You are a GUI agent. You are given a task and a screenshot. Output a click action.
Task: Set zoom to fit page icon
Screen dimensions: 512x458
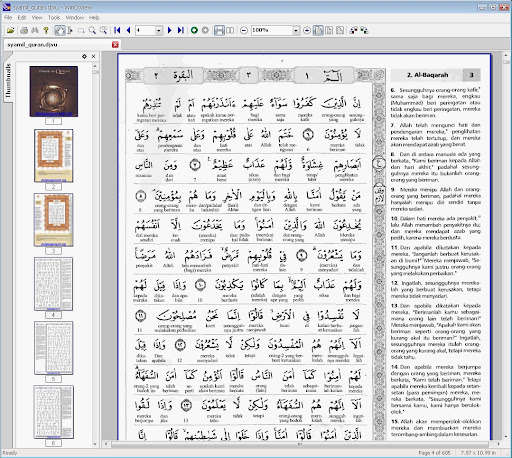340,30
